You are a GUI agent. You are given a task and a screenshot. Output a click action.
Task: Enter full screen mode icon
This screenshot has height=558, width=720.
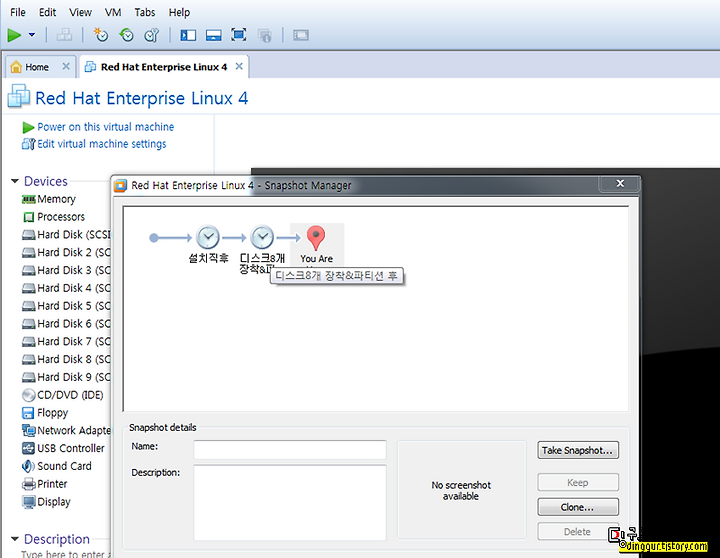[x=239, y=35]
